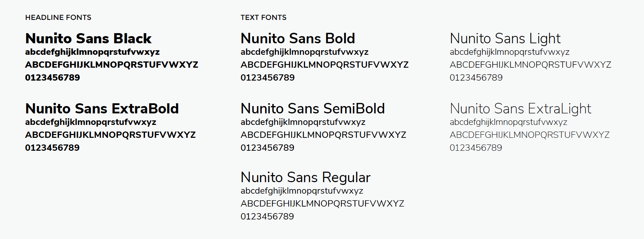The height and width of the screenshot is (239, 644).
Task: Click the uppercase alphabet under Nunito Sans Black
Action: point(111,65)
